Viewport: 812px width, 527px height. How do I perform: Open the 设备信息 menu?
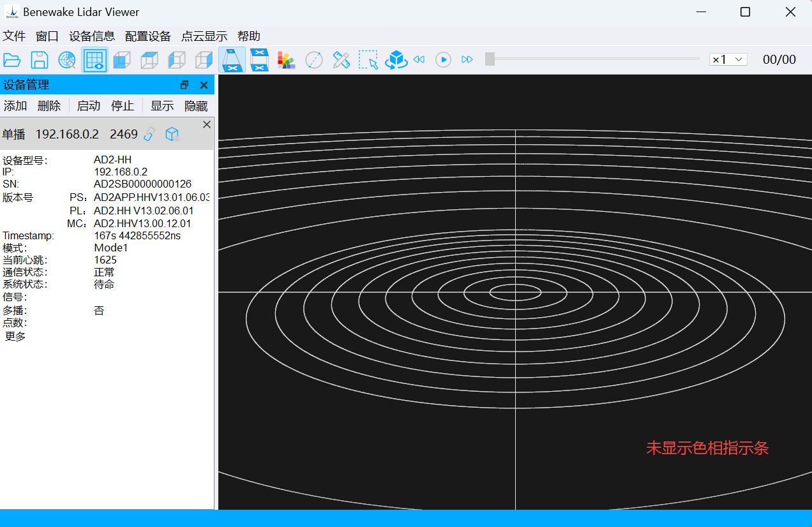click(92, 36)
